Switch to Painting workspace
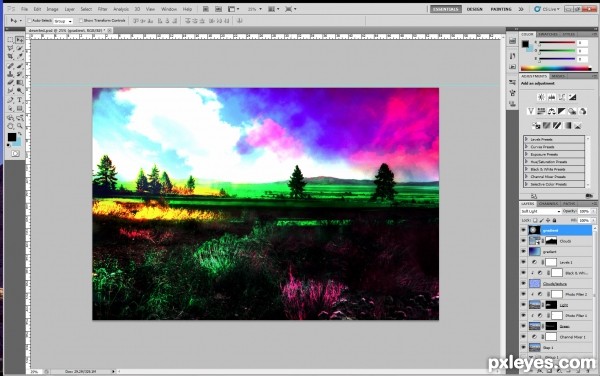600x376 pixels. [x=501, y=9]
